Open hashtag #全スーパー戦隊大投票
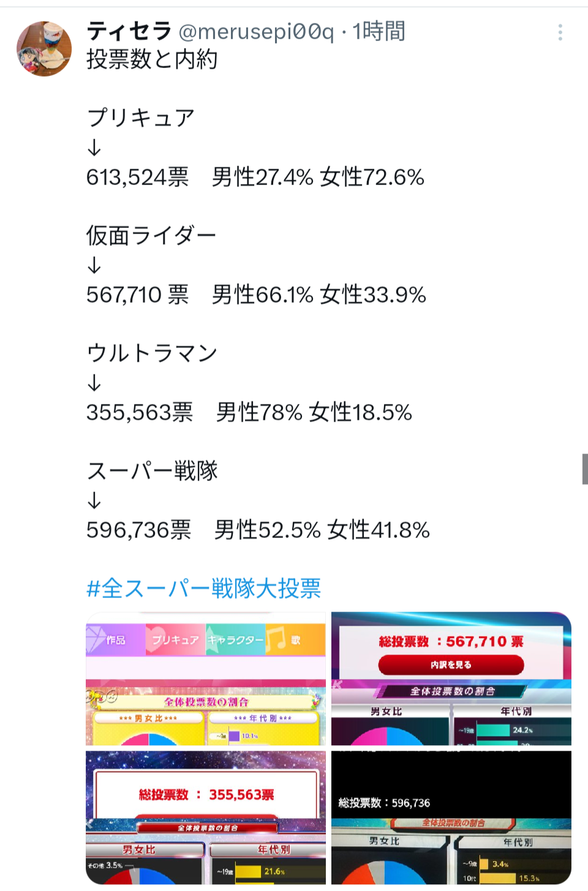Screen dimensions: 588x891 click(204, 588)
